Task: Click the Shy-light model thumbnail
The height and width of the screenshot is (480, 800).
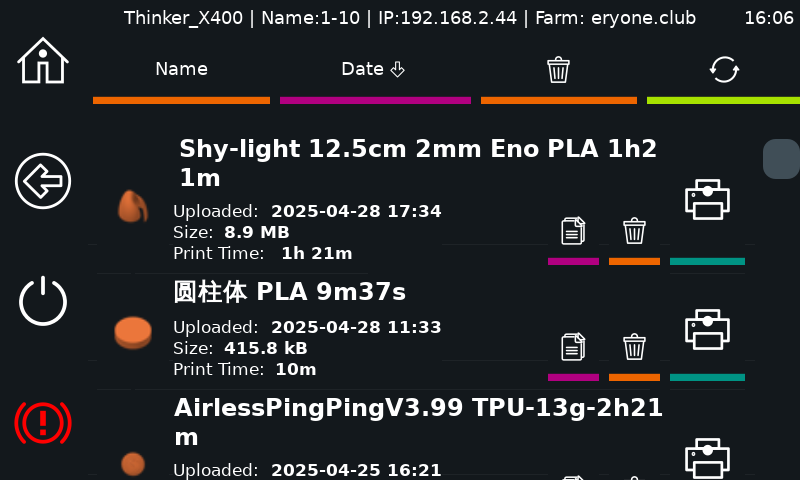Action: [133, 207]
